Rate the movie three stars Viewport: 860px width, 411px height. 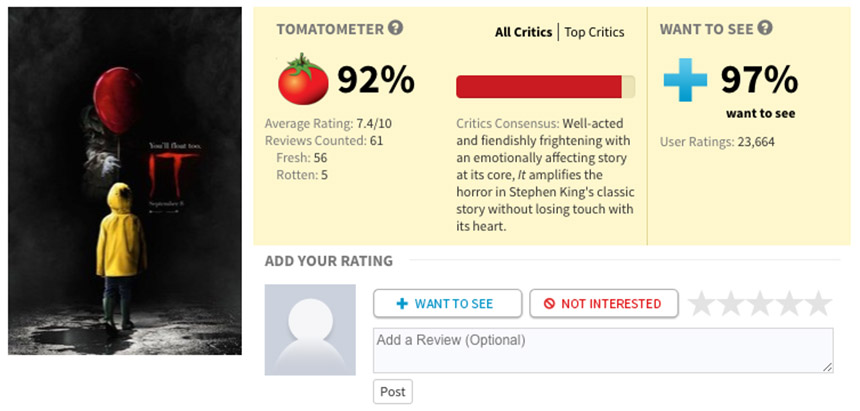point(761,303)
